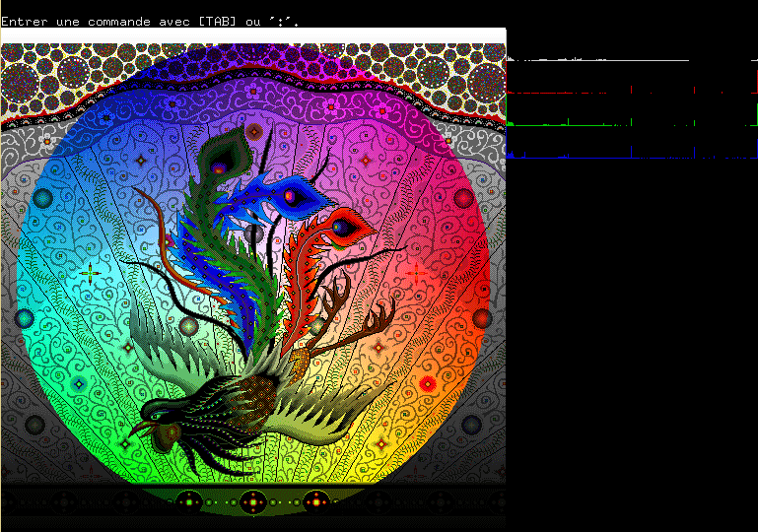Click the white bar above the artwork
Image resolution: width=758 pixels, height=532 pixels.
[x=253, y=35]
